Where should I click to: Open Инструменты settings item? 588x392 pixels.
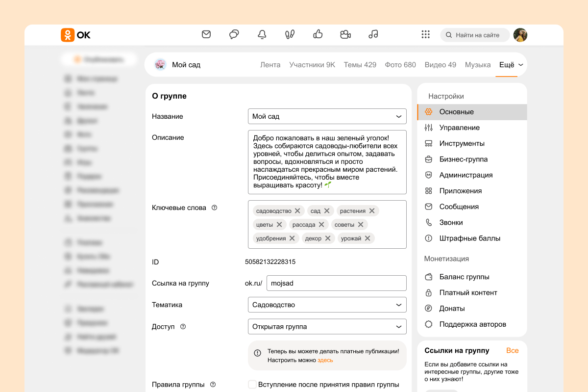point(472,143)
